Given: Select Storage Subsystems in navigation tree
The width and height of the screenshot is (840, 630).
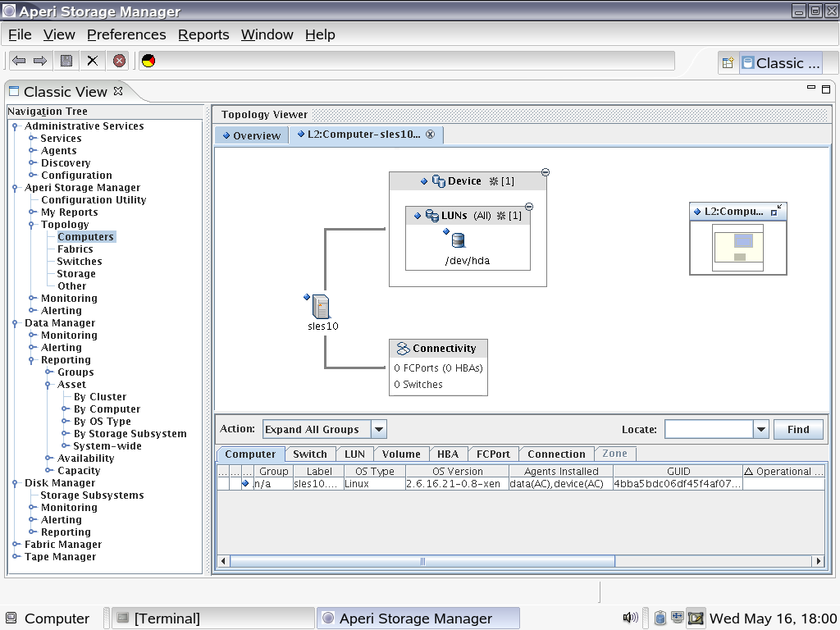Looking at the screenshot, I should click(x=92, y=495).
